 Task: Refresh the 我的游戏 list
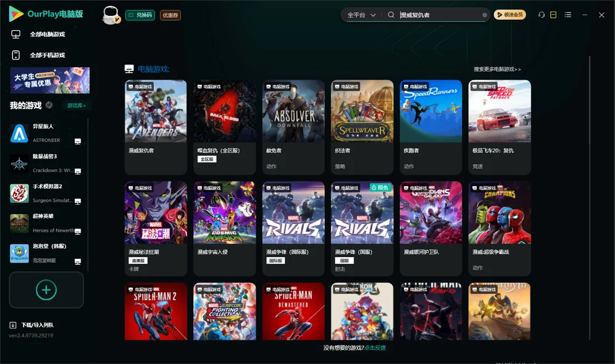[x=49, y=105]
